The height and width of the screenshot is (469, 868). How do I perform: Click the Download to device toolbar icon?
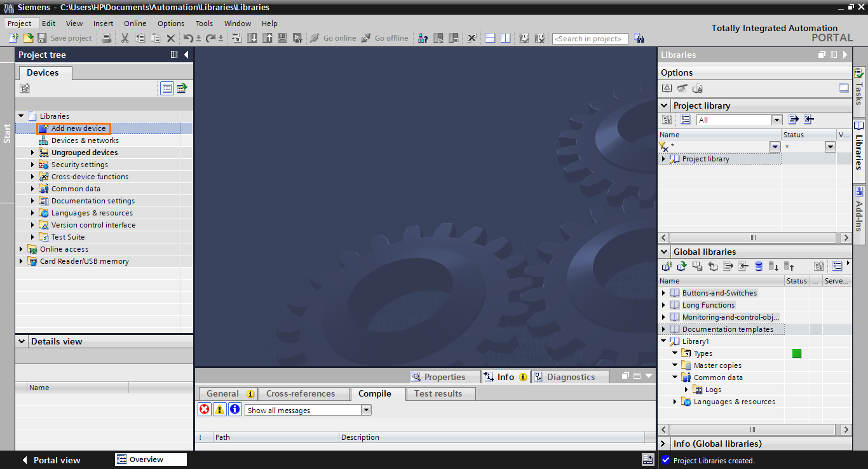coord(252,38)
